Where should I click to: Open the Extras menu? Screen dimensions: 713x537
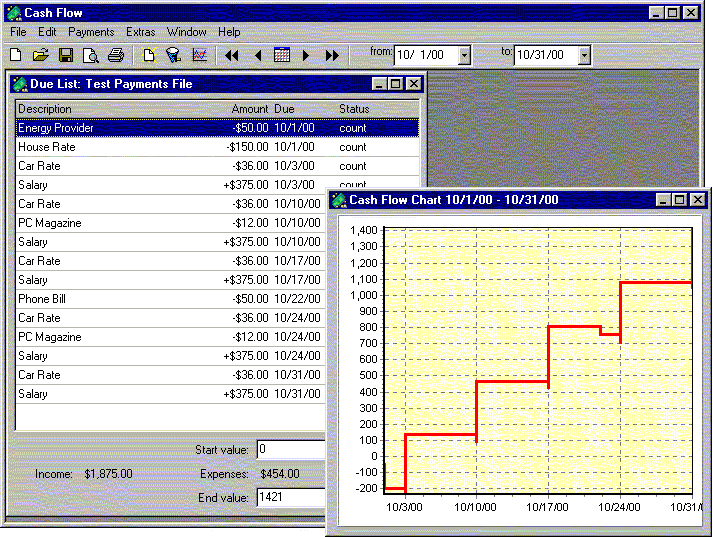tap(141, 32)
